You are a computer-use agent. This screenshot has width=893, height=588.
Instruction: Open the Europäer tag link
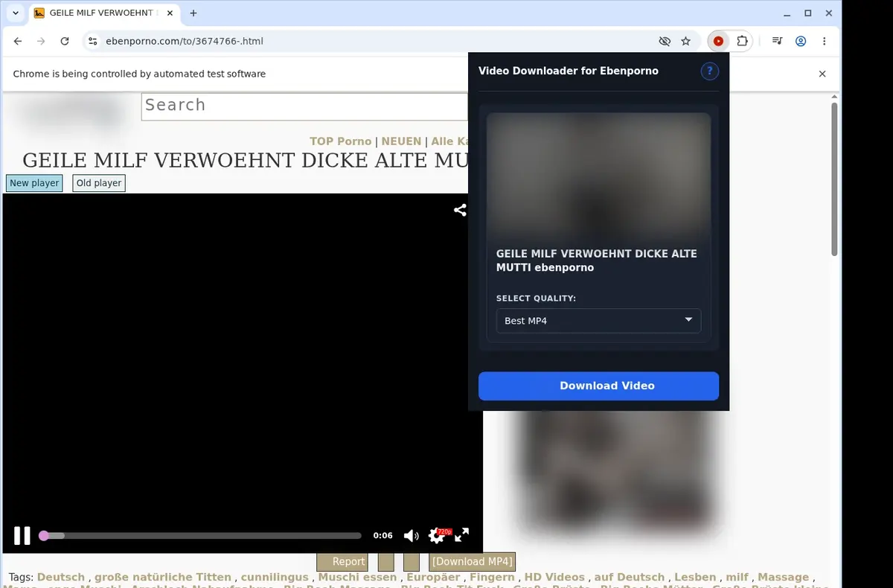point(433,577)
